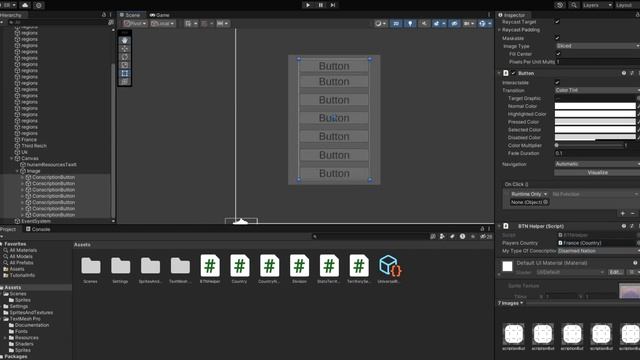This screenshot has height=360, width=640.
Task: Switch to the Scene tab
Action: click(x=130, y=15)
